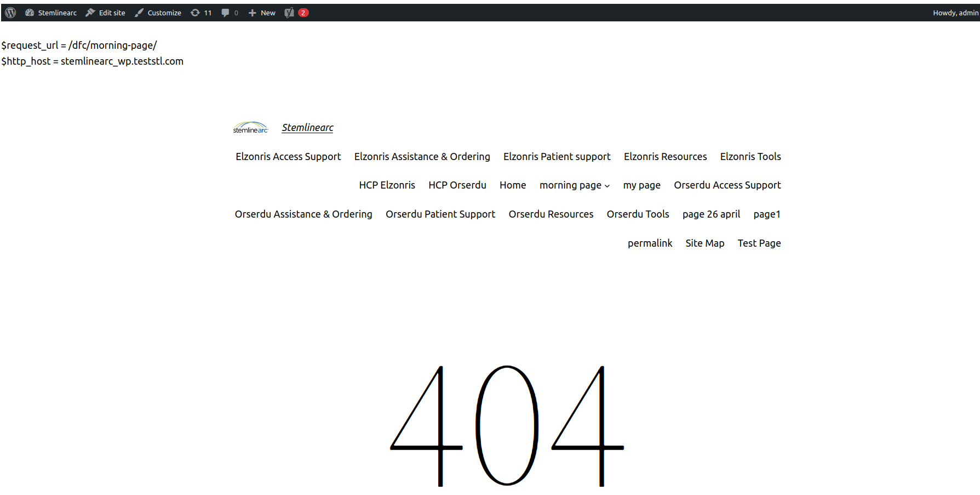This screenshot has height=495, width=980.
Task: Click the stemlinearc site logo image
Action: (251, 128)
